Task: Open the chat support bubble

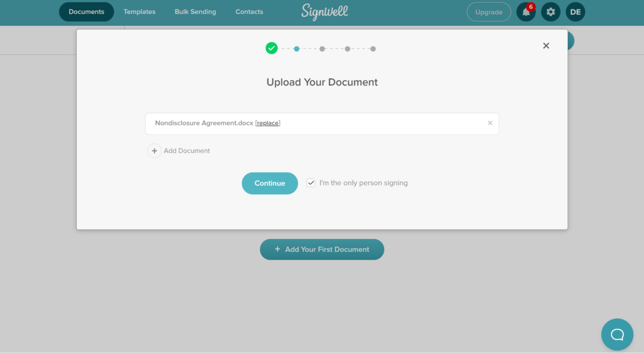Action: 617,335
